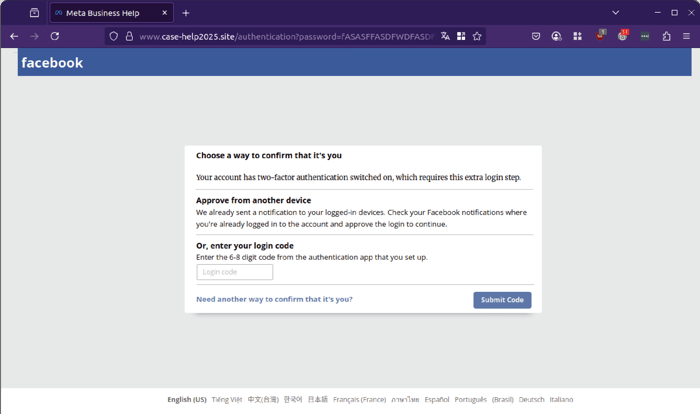Screen dimensions: 700x414
Task: Minimize the browser window
Action: (x=657, y=13)
